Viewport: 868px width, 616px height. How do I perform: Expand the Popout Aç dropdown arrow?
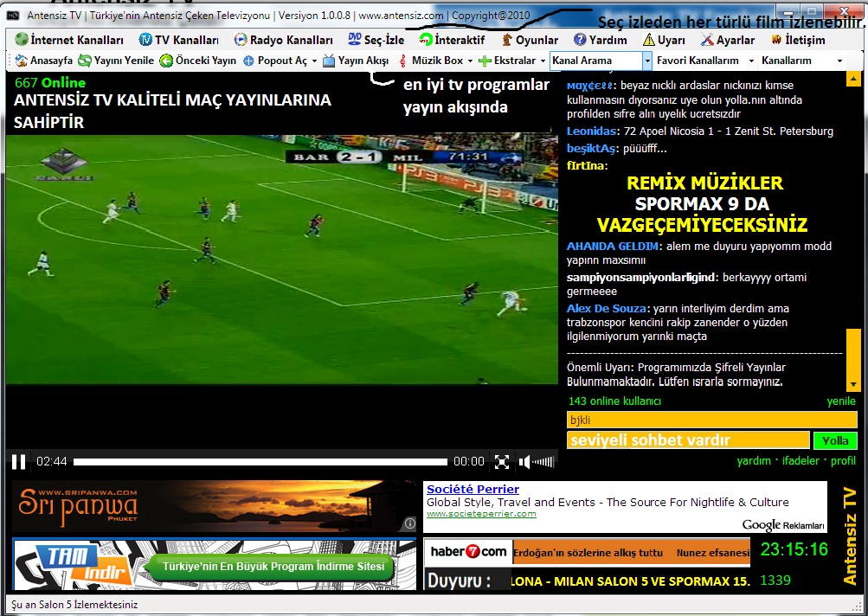click(x=314, y=61)
